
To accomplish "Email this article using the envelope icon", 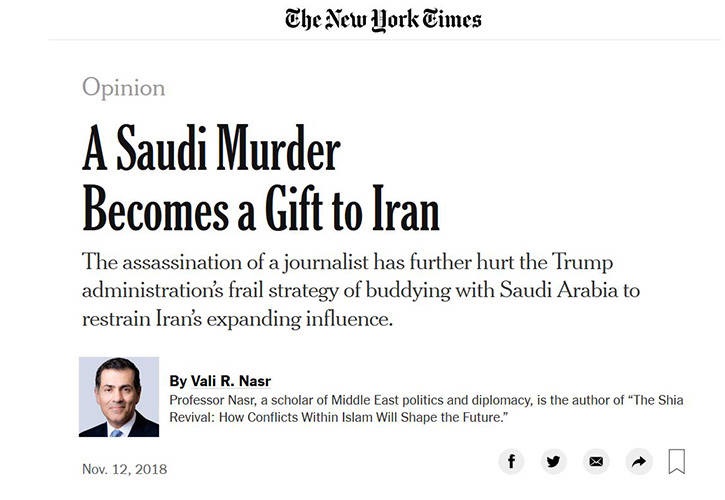I will coord(596,462).
